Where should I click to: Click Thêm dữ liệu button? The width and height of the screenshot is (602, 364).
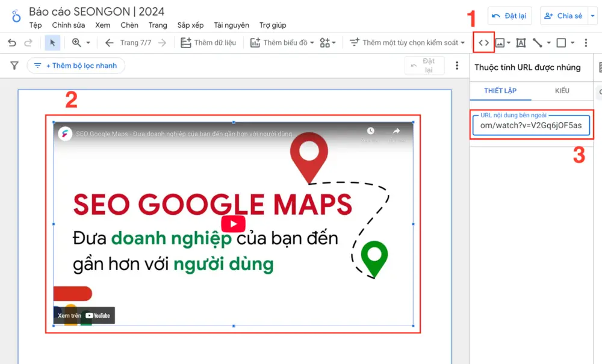(208, 43)
